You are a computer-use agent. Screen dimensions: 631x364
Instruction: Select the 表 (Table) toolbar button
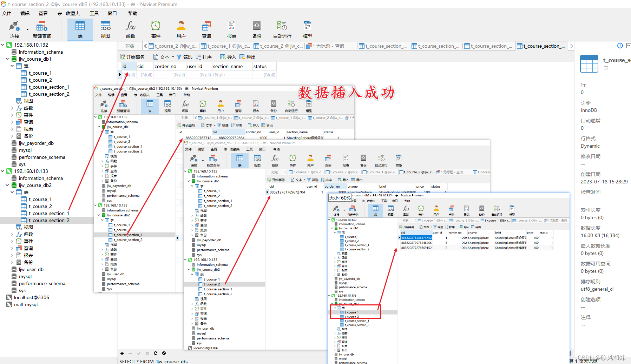click(x=80, y=29)
